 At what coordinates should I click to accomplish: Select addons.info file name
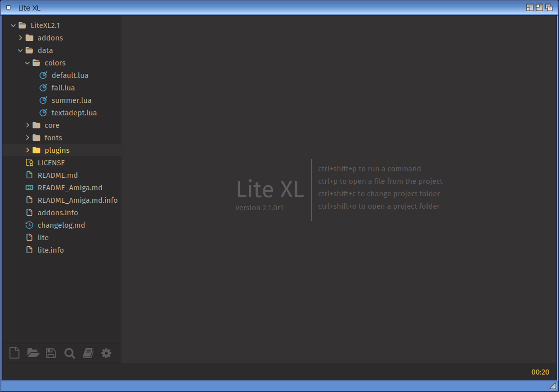[58, 212]
